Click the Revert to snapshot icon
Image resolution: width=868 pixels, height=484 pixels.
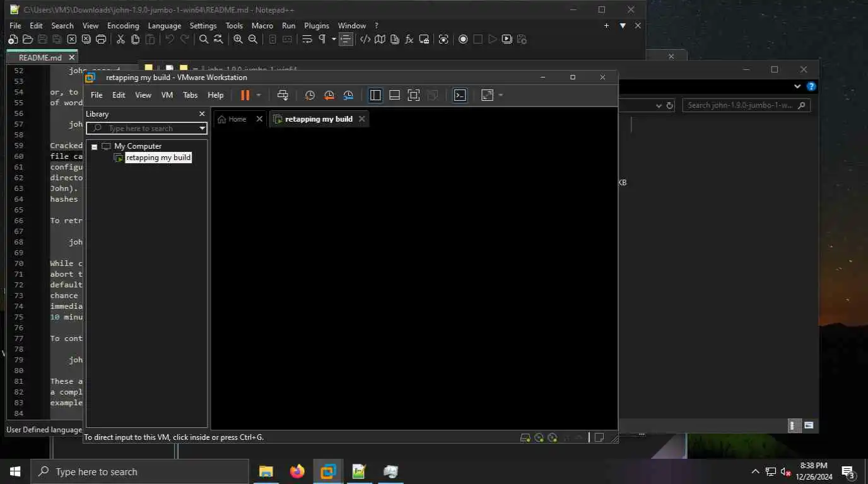click(329, 95)
